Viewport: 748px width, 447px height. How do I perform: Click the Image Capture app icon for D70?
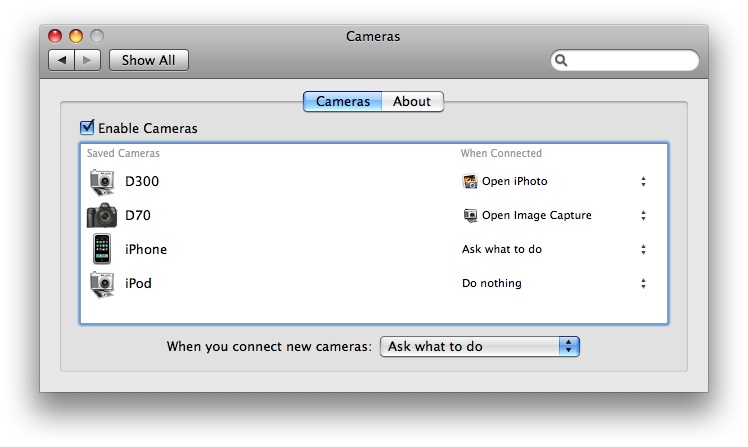point(470,216)
